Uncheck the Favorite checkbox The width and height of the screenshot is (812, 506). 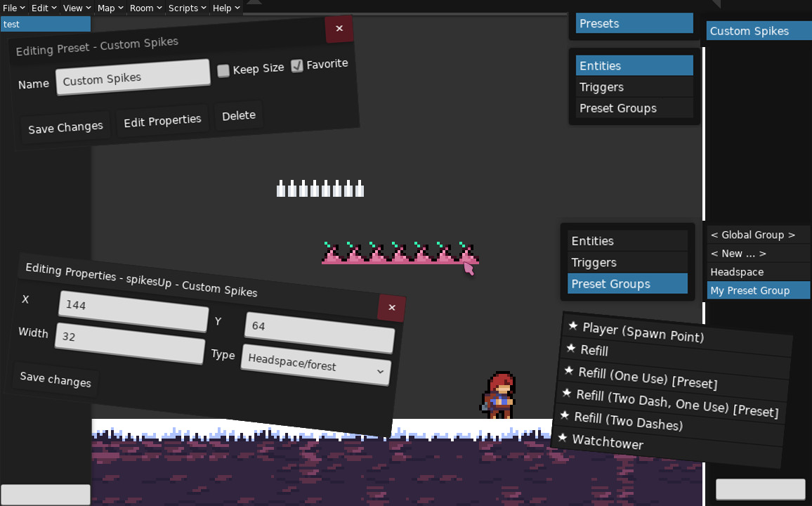click(x=297, y=65)
